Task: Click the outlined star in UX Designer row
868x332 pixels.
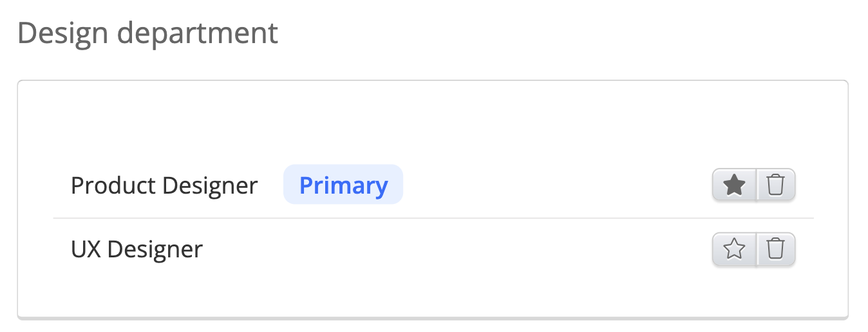Action: click(734, 249)
